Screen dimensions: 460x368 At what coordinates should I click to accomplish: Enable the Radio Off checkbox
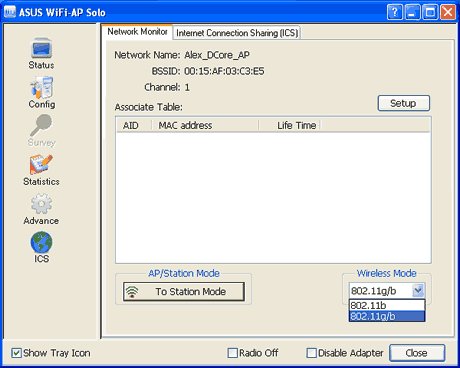pyautogui.click(x=232, y=353)
